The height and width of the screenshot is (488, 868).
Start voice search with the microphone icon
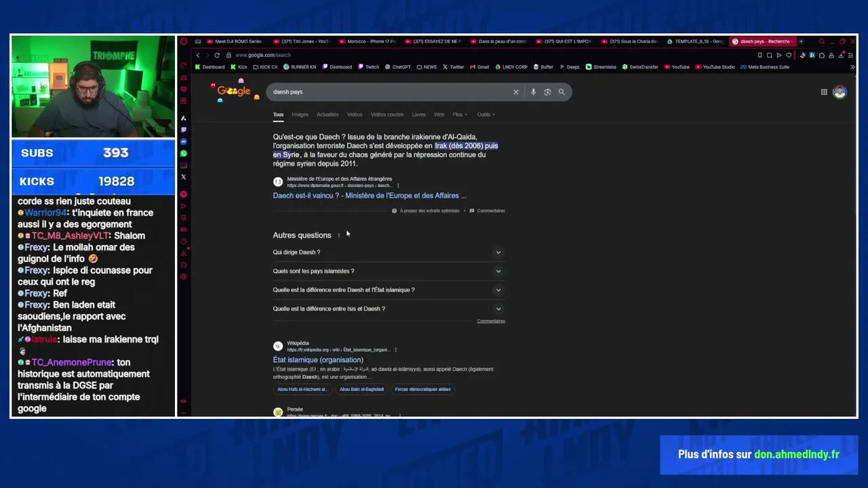[x=533, y=91]
